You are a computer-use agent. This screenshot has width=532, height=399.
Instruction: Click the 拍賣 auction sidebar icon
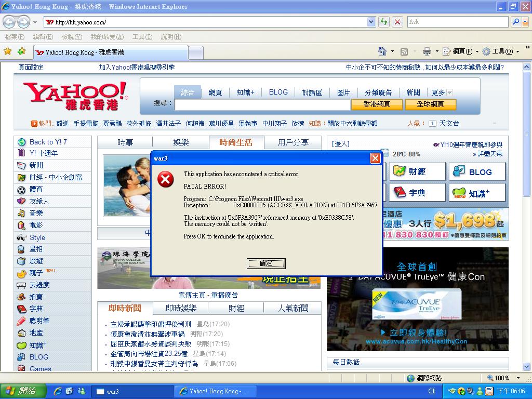click(21, 297)
